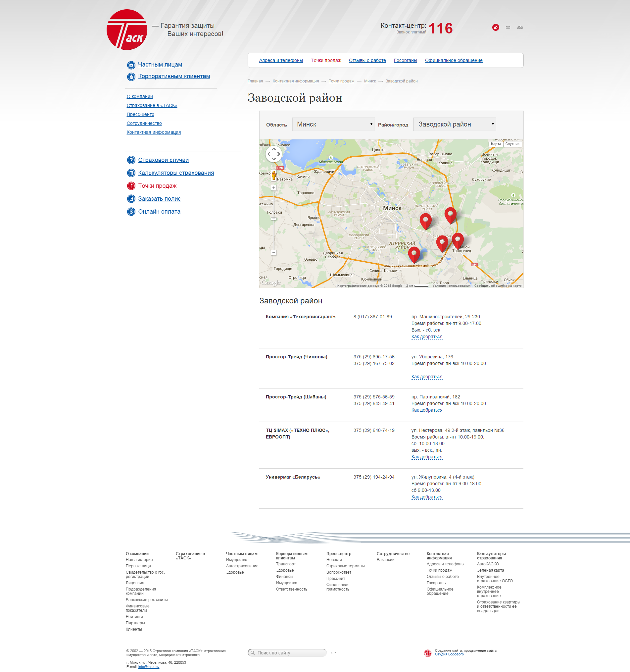Viewport: 630px width, 672px height.
Task: Open the home page icon
Action: 496,27
